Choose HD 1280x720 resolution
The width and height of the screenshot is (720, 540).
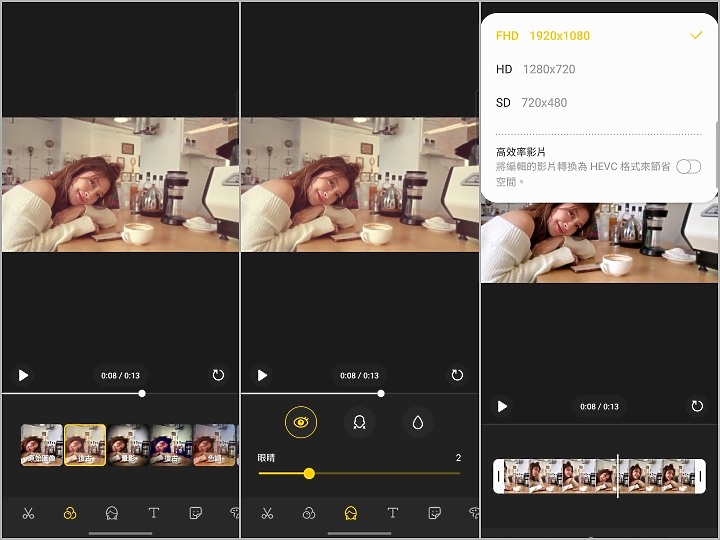click(535, 69)
